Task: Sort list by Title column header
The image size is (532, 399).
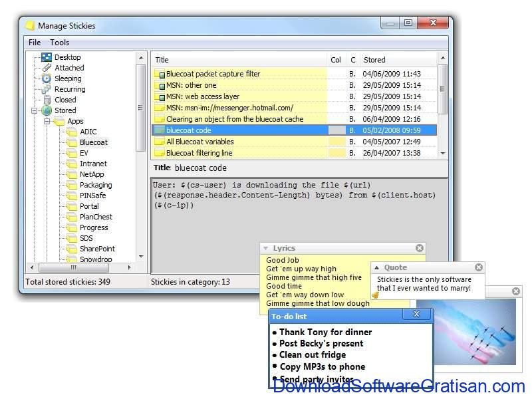Action: [239, 60]
